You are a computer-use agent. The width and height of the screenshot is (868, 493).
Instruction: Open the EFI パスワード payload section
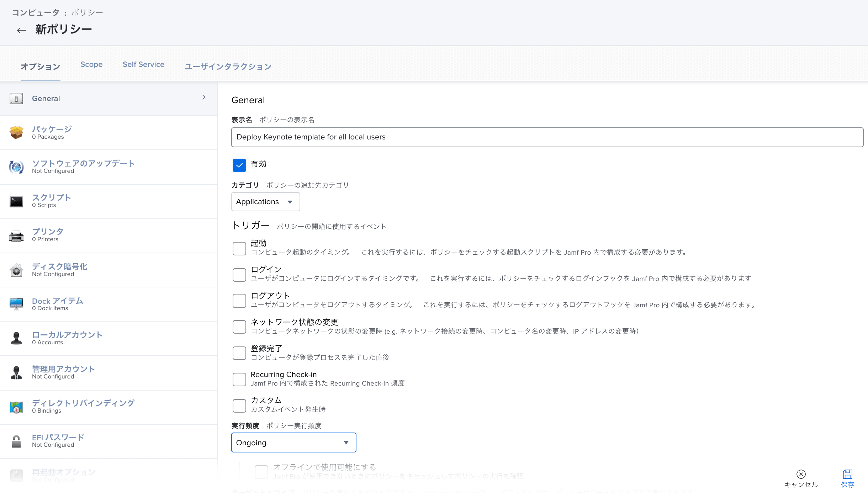(x=108, y=441)
